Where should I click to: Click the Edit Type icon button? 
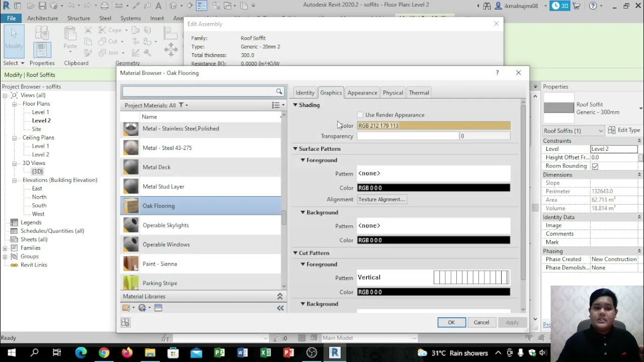(624, 130)
